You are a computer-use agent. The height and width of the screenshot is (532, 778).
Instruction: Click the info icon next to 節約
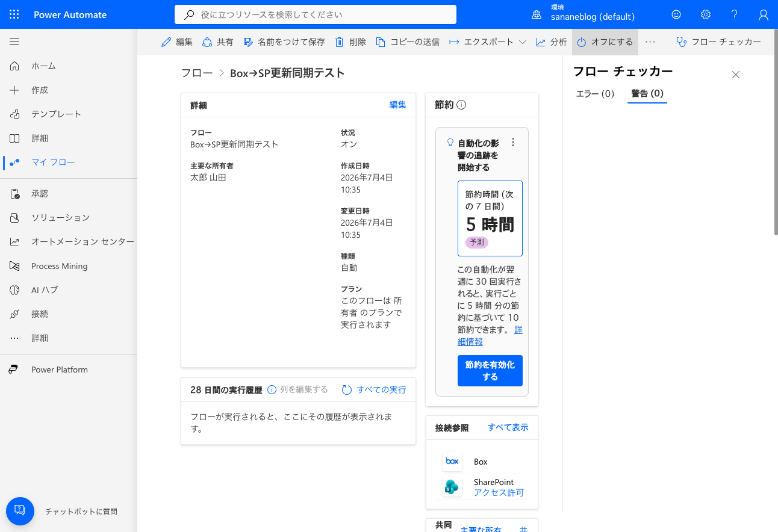point(461,105)
